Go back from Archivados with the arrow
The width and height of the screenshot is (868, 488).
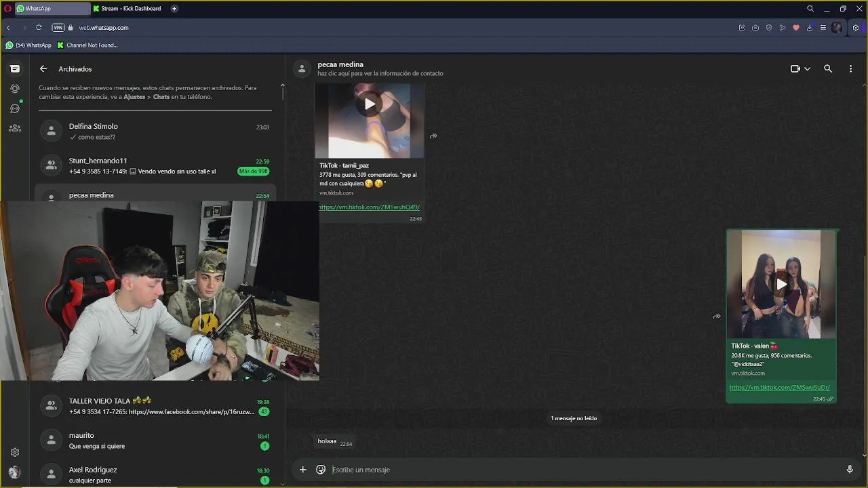click(x=43, y=68)
